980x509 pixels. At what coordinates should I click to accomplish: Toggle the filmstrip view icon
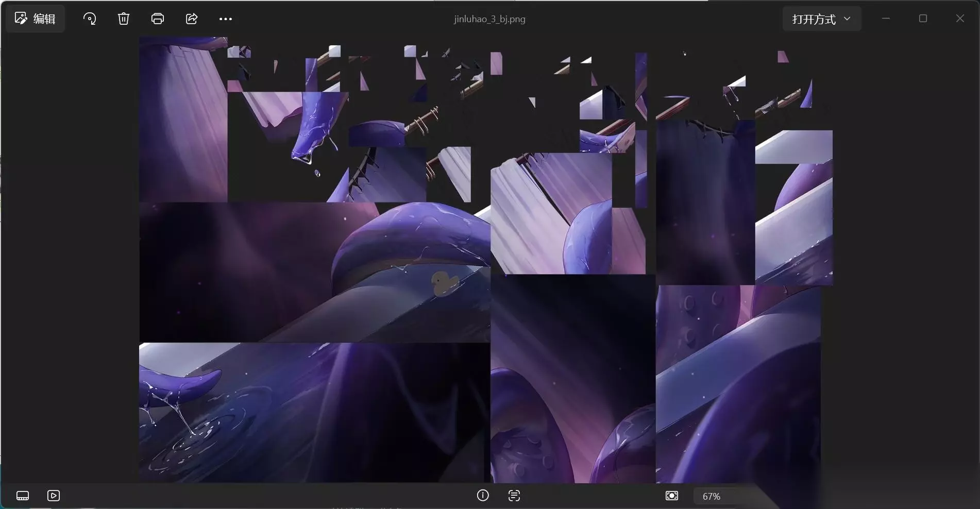[23, 496]
